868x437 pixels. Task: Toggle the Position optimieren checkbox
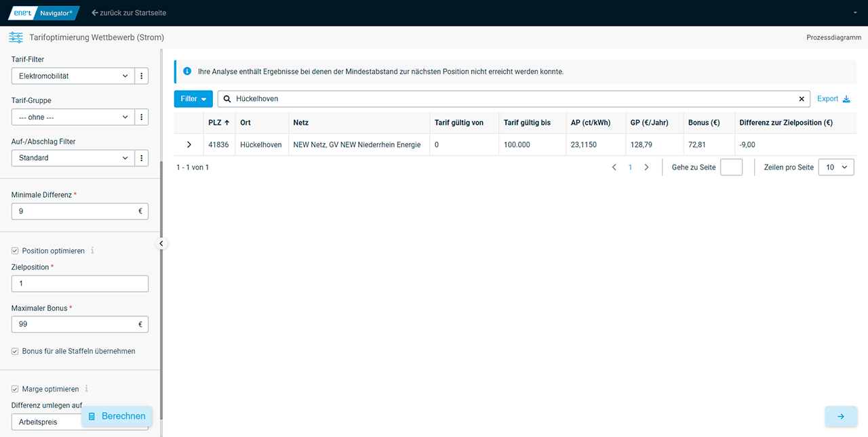tap(15, 251)
